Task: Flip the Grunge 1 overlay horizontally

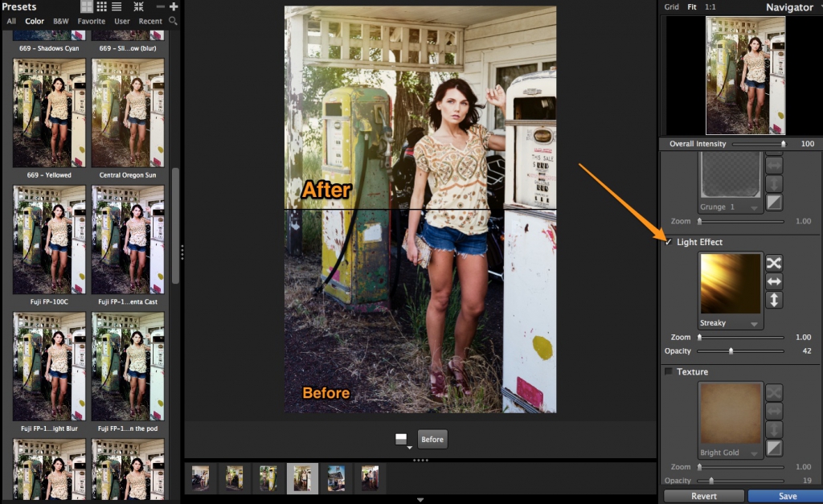Action: tap(774, 165)
